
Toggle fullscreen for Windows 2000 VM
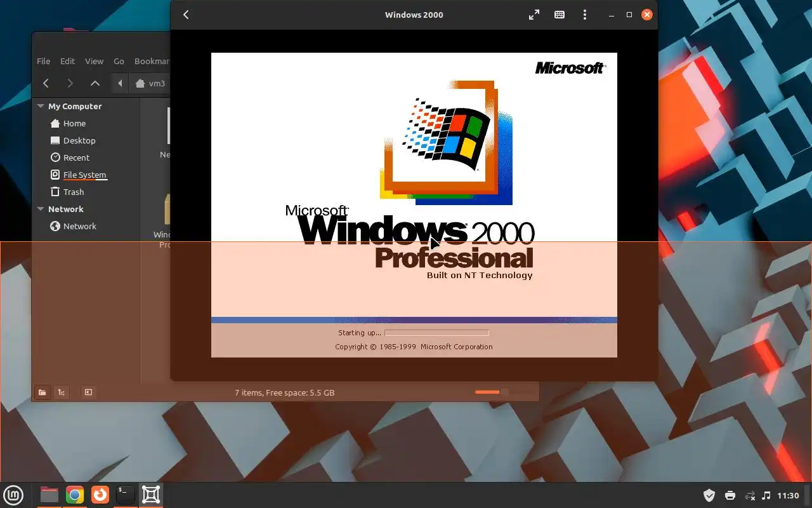(534, 15)
